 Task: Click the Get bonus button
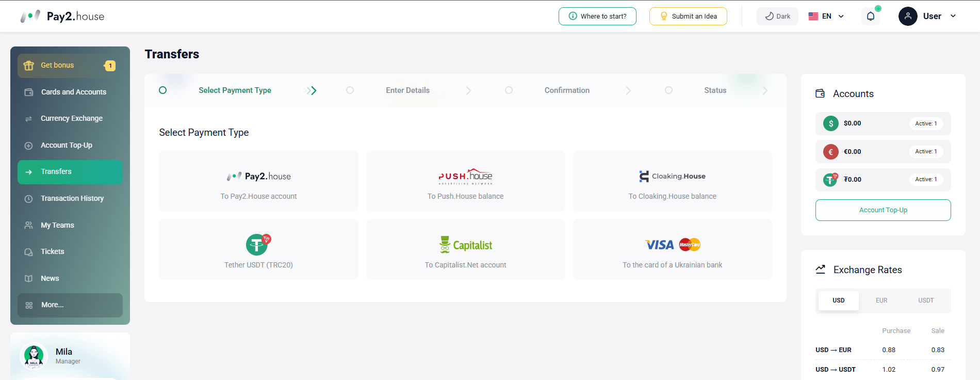coord(70,66)
